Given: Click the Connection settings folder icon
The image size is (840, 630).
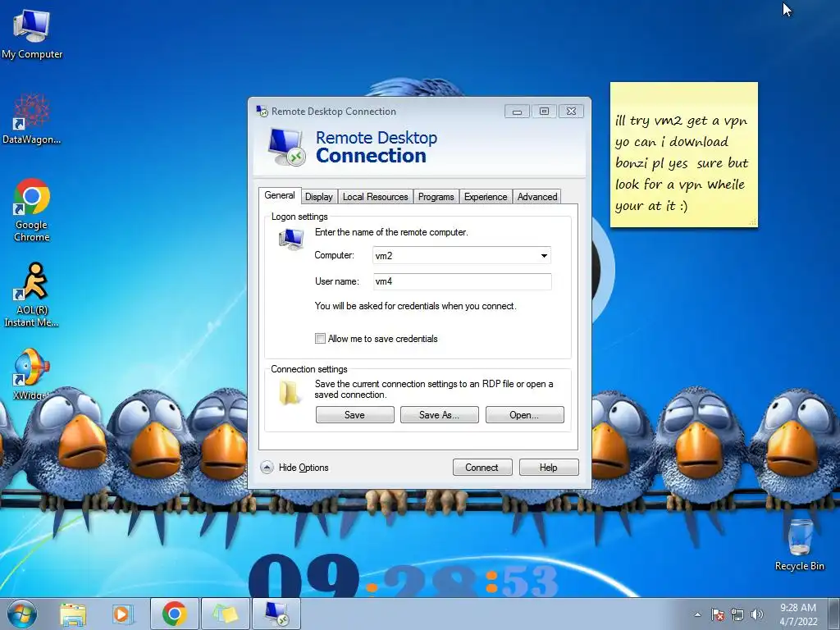Looking at the screenshot, I should point(290,392).
